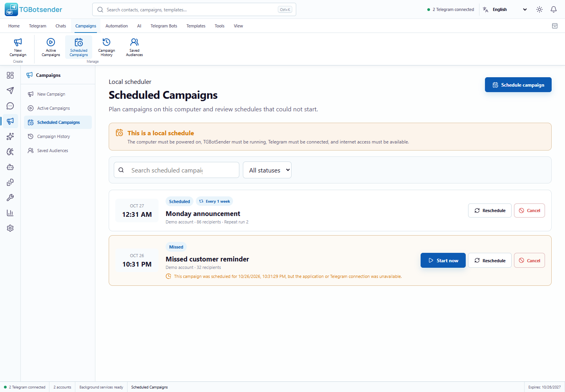Open the Telegram Bots tab

coord(164,26)
